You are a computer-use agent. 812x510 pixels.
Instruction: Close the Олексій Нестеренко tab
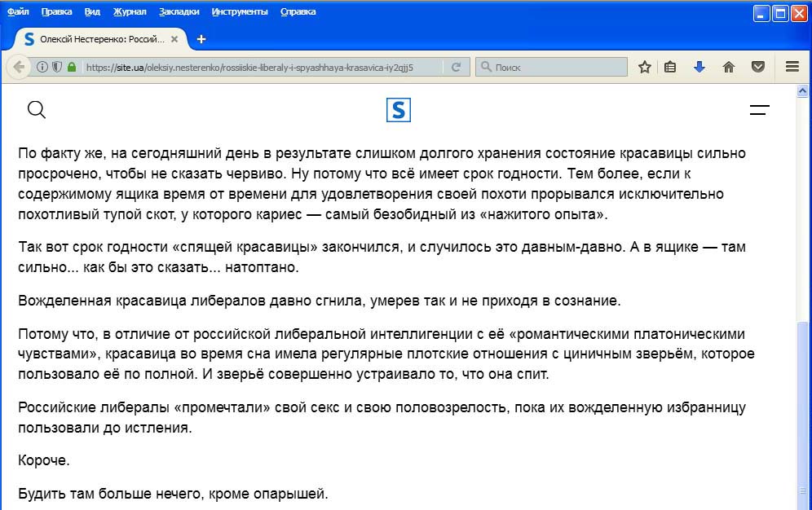coord(174,39)
